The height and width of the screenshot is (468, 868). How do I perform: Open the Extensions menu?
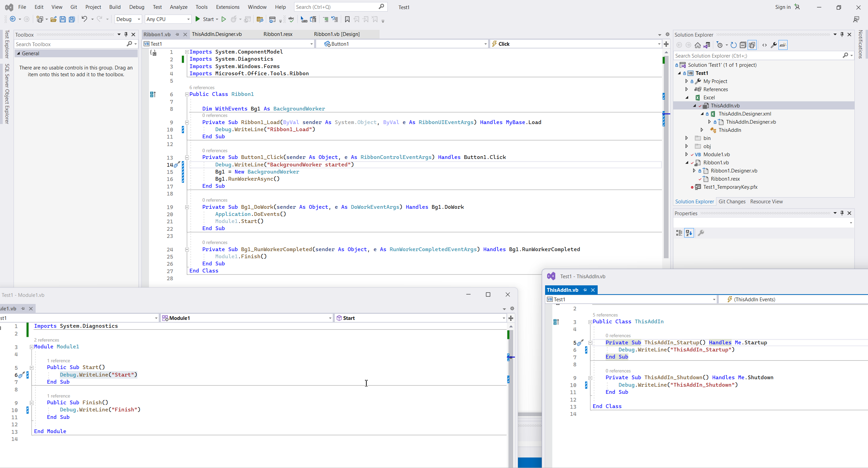click(x=227, y=7)
